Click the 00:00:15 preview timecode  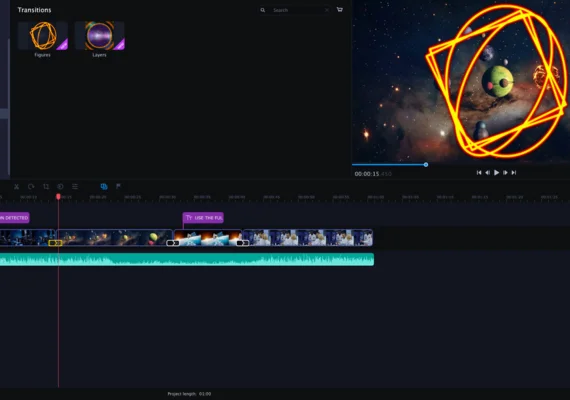(373, 174)
